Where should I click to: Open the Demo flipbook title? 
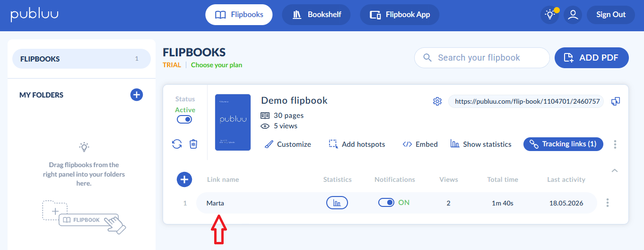294,100
